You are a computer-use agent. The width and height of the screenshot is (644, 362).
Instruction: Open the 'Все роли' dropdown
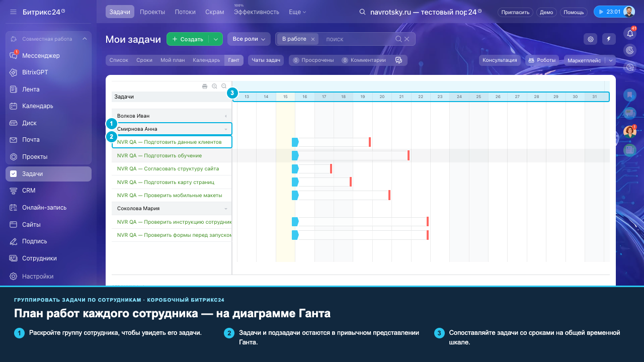[249, 39]
